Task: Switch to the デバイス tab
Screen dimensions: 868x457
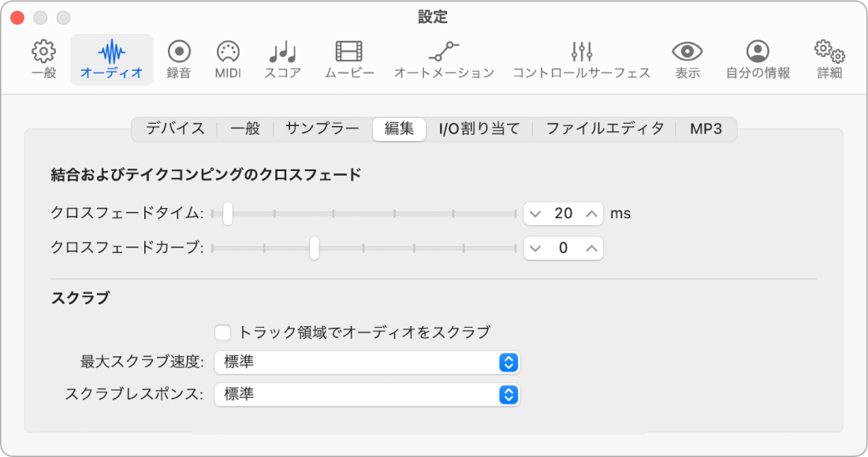Action: click(x=174, y=128)
